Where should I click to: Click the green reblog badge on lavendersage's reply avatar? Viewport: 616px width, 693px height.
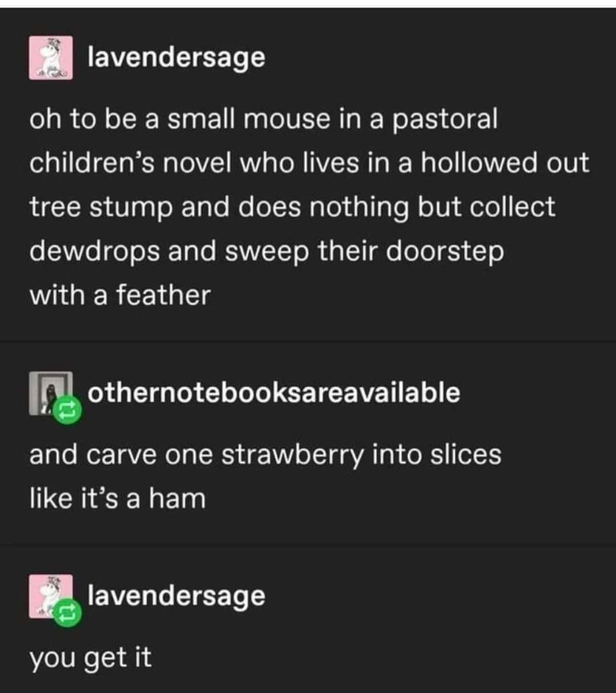(x=67, y=612)
